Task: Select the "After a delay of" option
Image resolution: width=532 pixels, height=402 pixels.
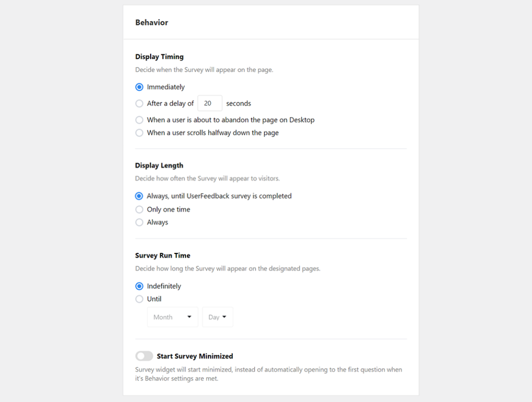Action: (x=139, y=103)
